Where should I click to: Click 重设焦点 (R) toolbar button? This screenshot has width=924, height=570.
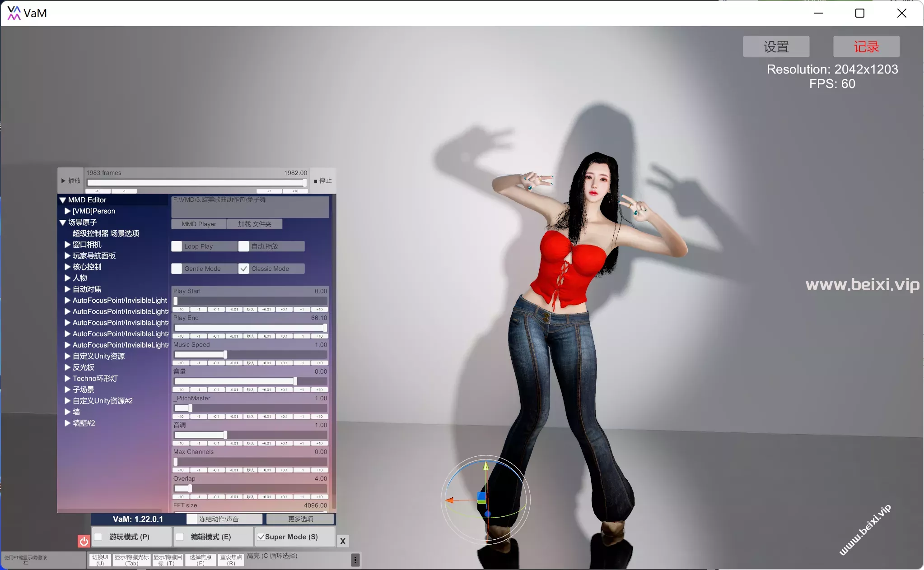click(x=231, y=560)
